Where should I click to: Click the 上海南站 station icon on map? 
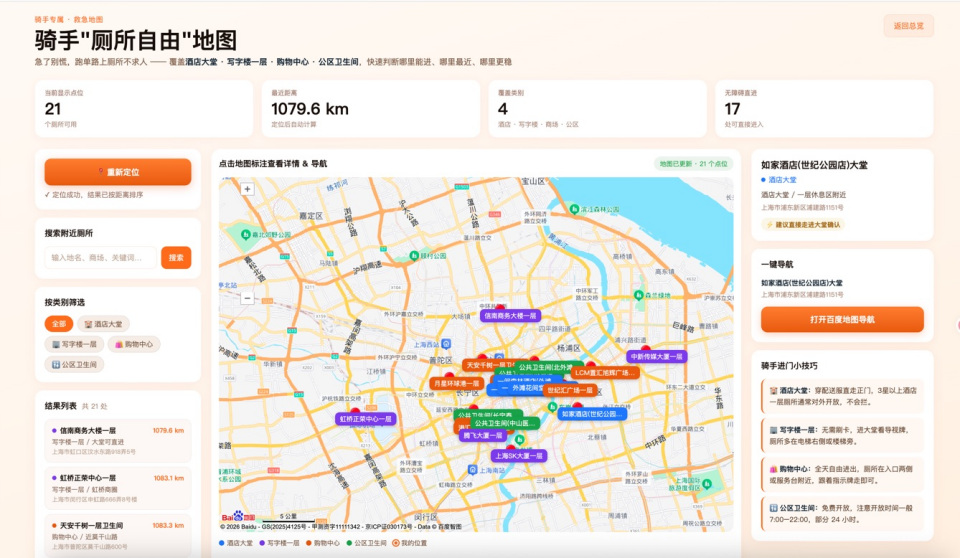(472, 470)
